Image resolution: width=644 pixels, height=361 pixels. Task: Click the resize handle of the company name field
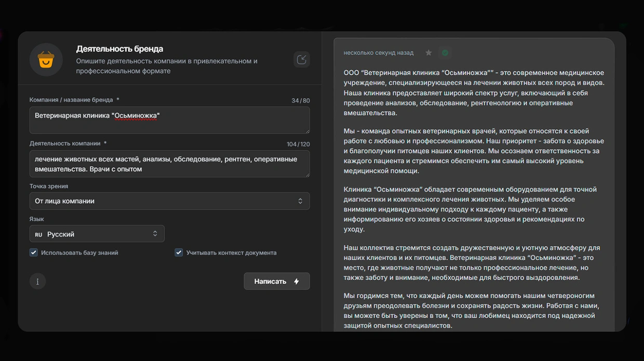coord(306,130)
